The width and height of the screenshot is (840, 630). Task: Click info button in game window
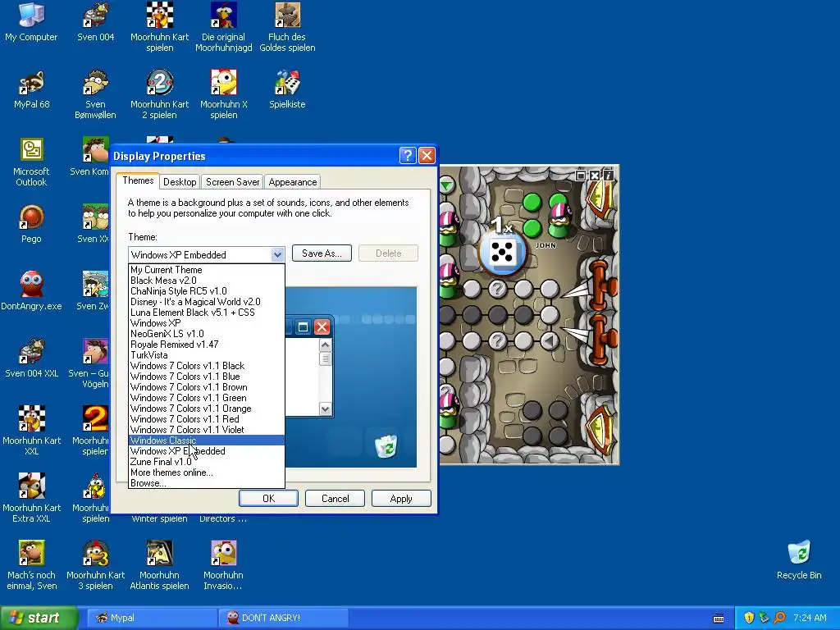[x=608, y=176]
